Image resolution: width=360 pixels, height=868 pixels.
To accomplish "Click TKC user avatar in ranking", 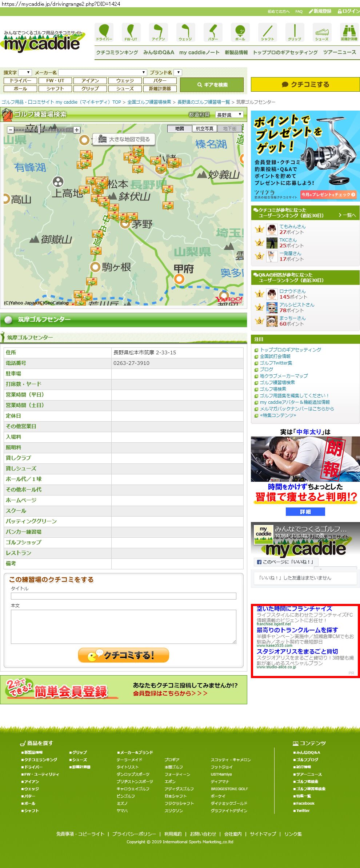I will coord(272,243).
